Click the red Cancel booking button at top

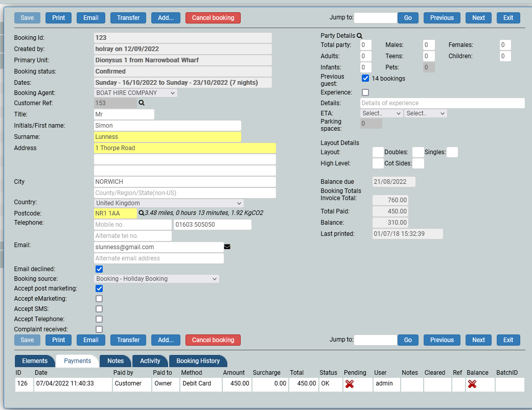click(213, 18)
